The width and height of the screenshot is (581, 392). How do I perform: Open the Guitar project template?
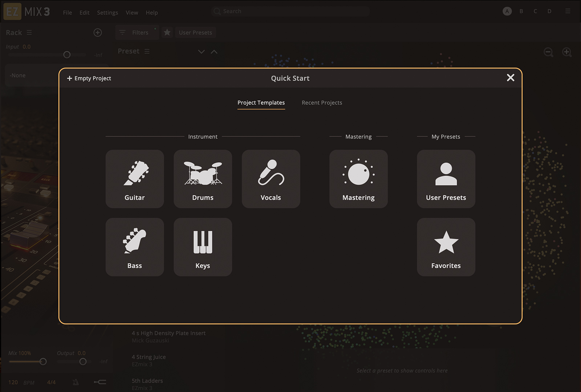[x=135, y=179]
